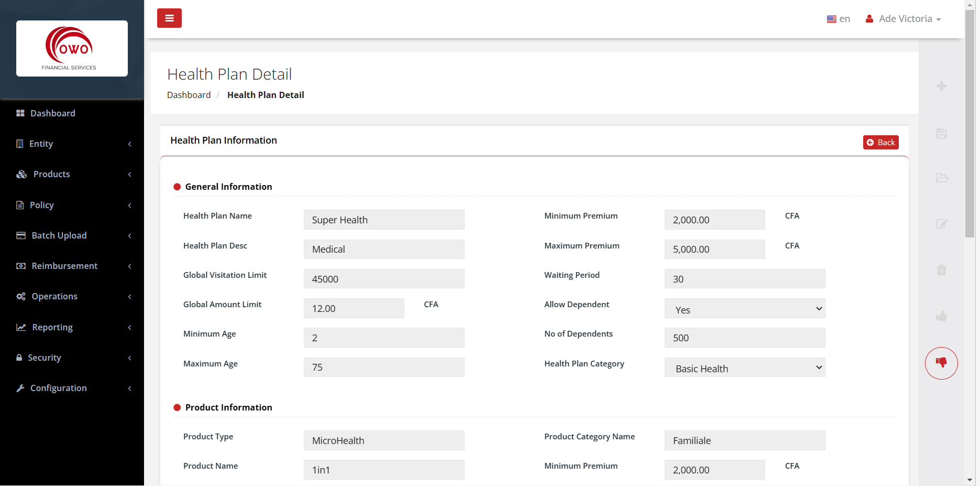Viewport: 980px width, 486px height.
Task: Open the Entity sidebar menu
Action: (x=72, y=144)
